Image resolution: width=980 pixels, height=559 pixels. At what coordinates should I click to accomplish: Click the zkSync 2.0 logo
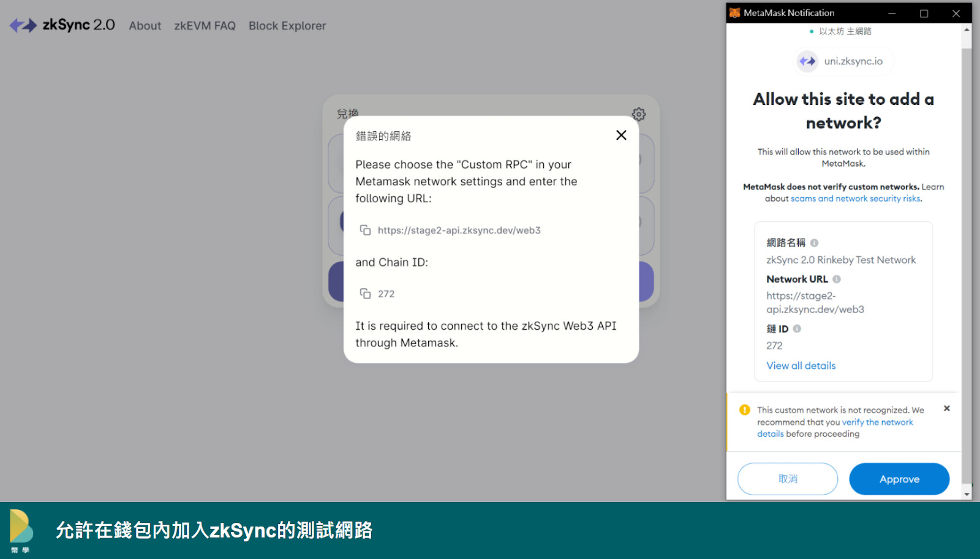tap(62, 25)
